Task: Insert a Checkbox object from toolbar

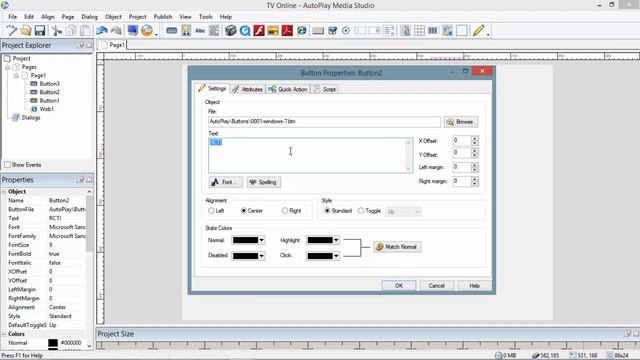Action: 332,31
